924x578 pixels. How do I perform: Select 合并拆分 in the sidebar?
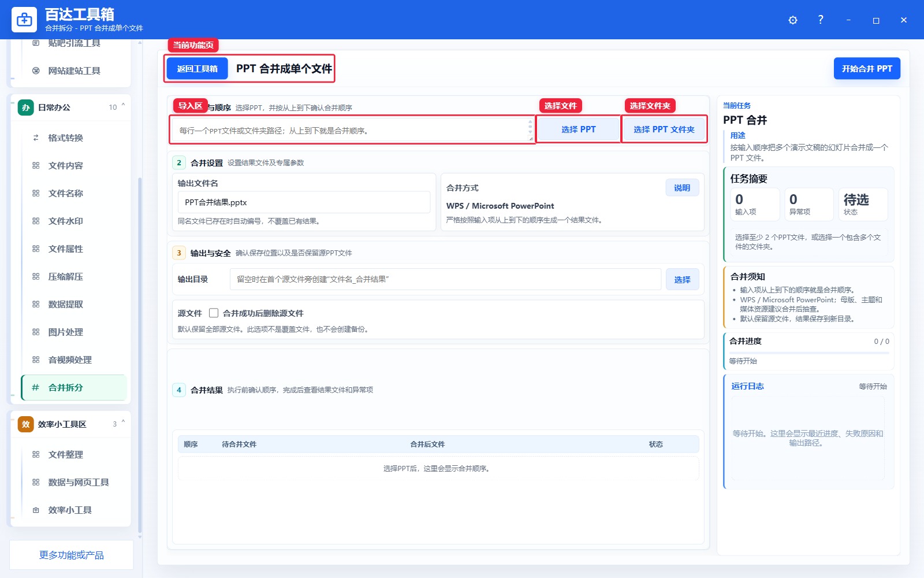74,387
